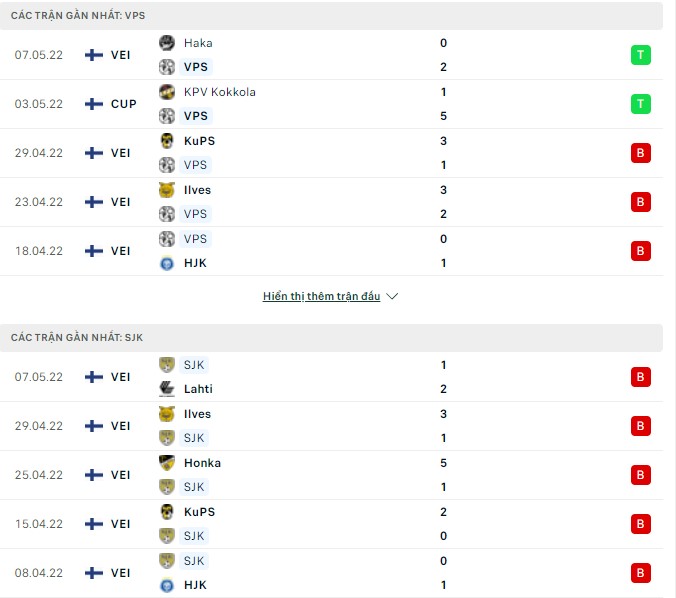Click the HJK logo in the 18.04.22 match

point(167,263)
